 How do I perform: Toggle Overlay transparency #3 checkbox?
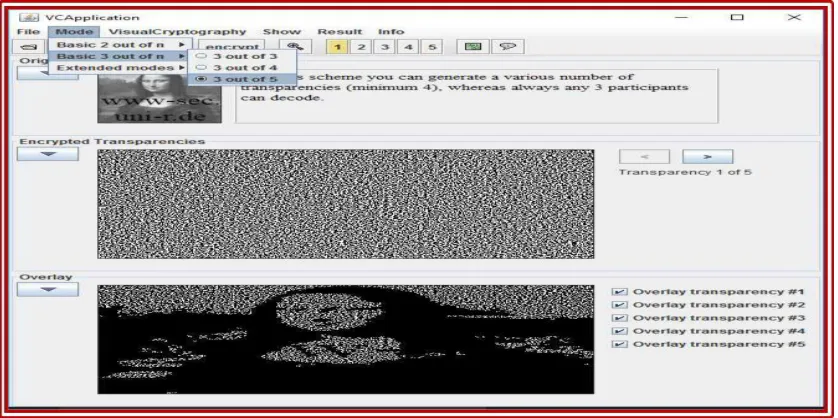(x=619, y=318)
